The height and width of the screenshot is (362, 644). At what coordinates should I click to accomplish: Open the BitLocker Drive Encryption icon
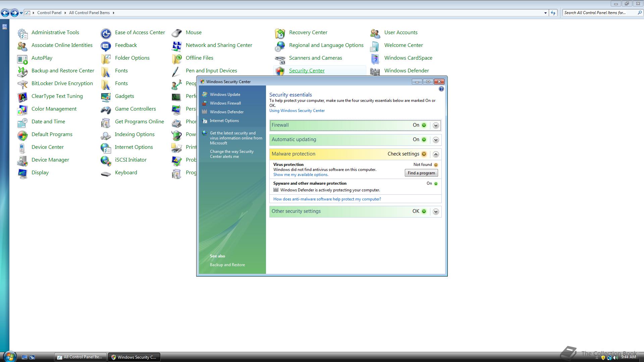click(x=22, y=84)
